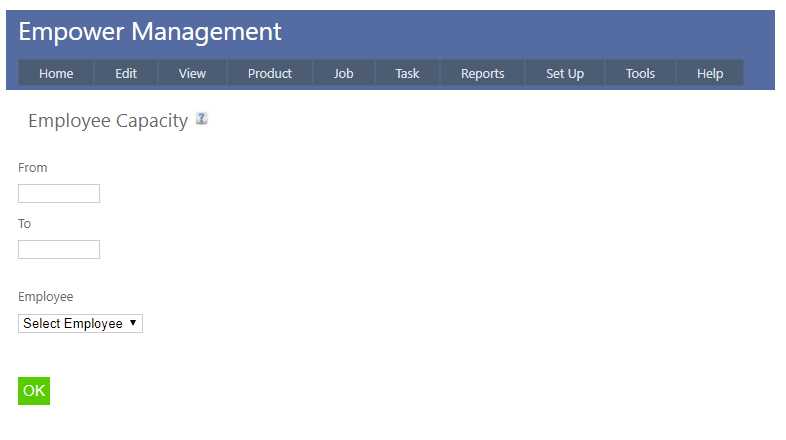Click the From label
Viewport: 786px width, 440px height.
(33, 168)
